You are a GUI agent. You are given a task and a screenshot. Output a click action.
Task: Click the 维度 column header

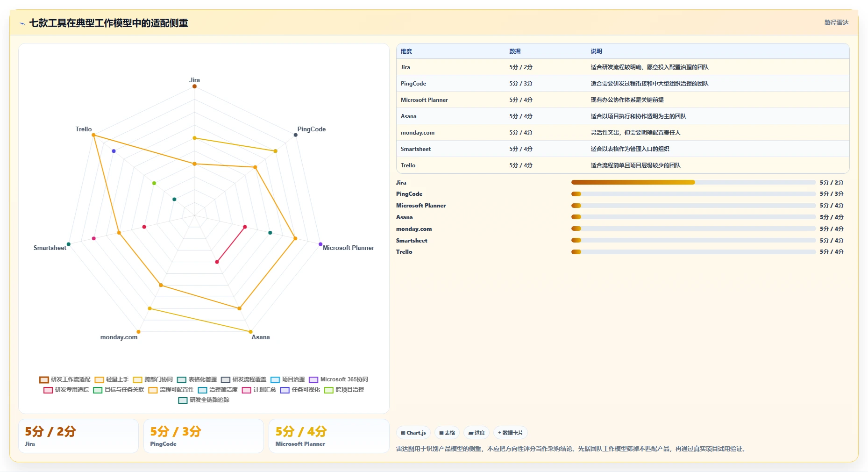click(x=406, y=51)
